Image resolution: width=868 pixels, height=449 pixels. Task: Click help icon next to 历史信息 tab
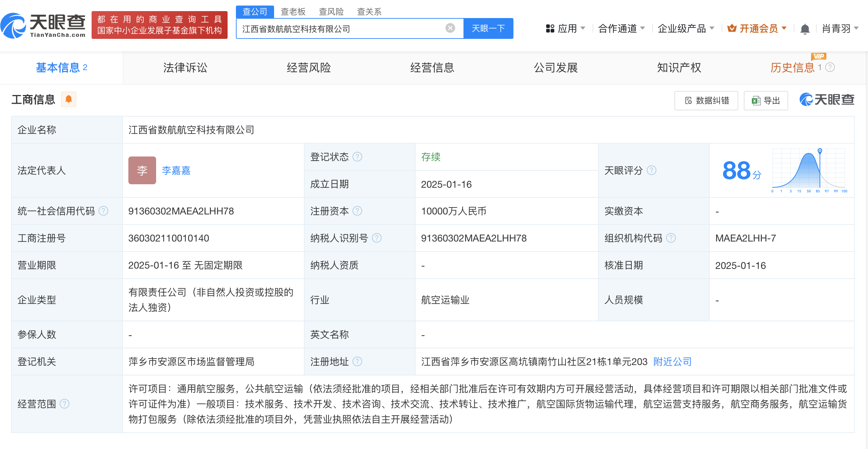[830, 67]
